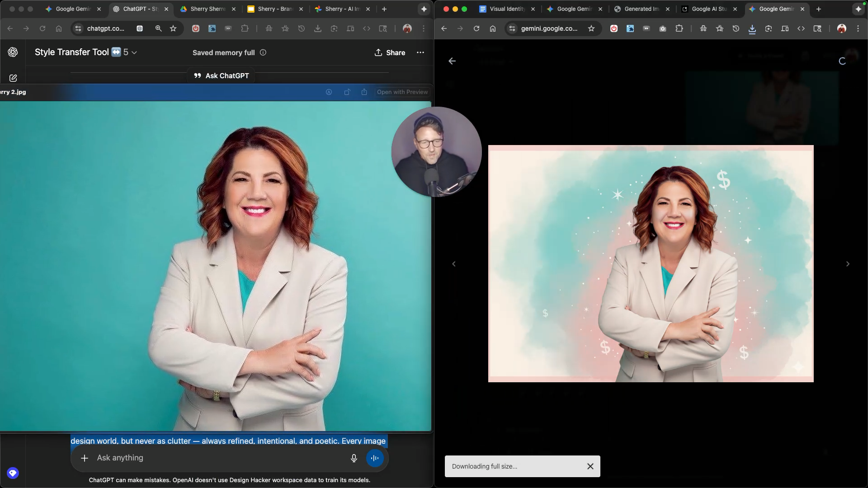Click Open with Preview button
Screen dimensions: 868x488
(402, 92)
